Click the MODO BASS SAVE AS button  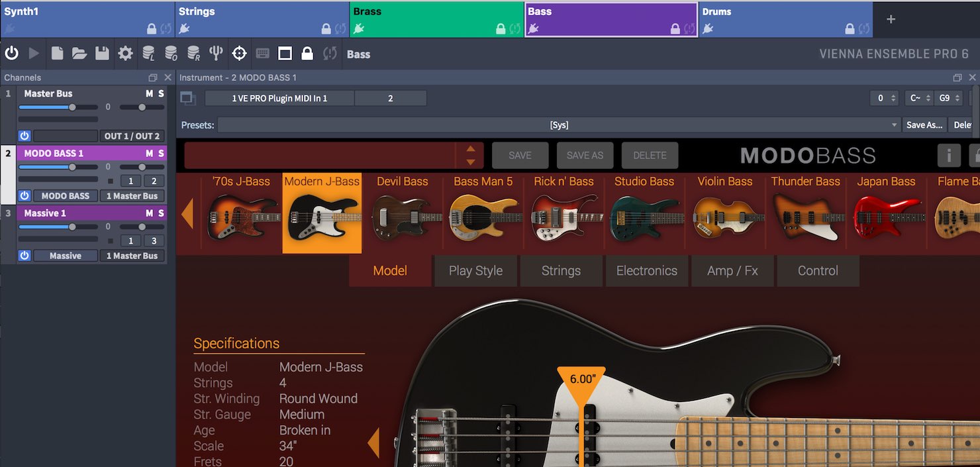pos(585,155)
